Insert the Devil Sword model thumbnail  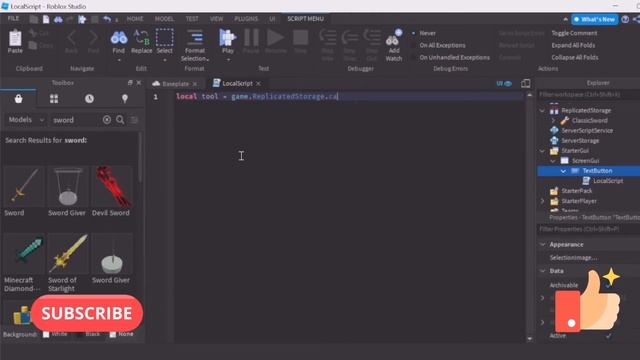pyautogui.click(x=111, y=186)
